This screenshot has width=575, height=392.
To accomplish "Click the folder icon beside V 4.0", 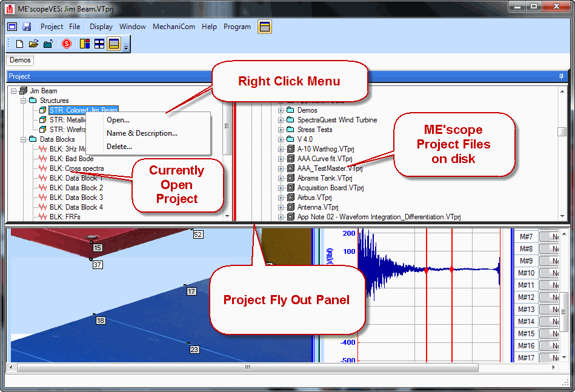I will pyautogui.click(x=290, y=139).
